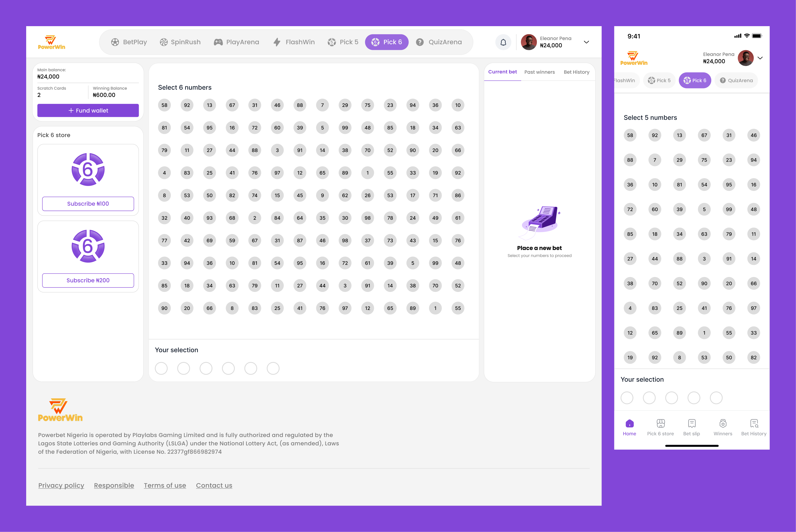This screenshot has width=796, height=532.
Task: Open the Terms of use link
Action: [165, 485]
